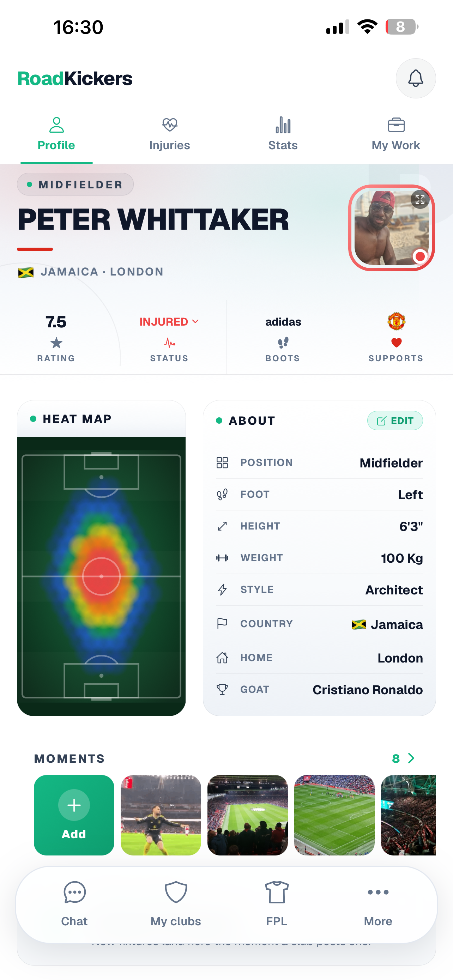The height and width of the screenshot is (980, 453).
Task: Expand the profile photo fullscreen
Action: click(419, 199)
